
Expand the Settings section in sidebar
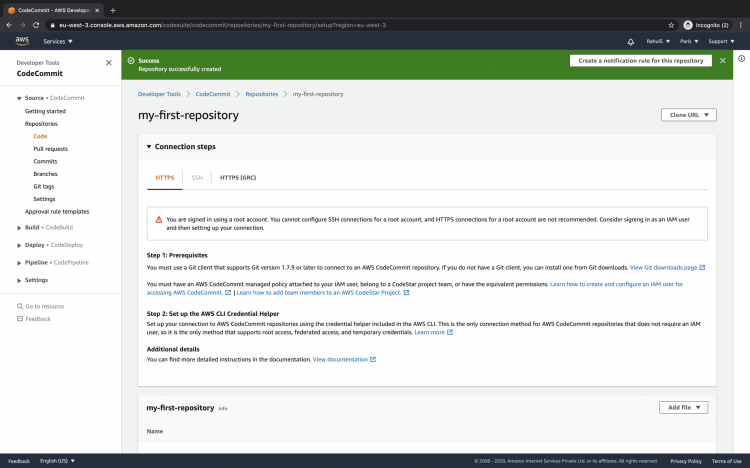(x=19, y=280)
